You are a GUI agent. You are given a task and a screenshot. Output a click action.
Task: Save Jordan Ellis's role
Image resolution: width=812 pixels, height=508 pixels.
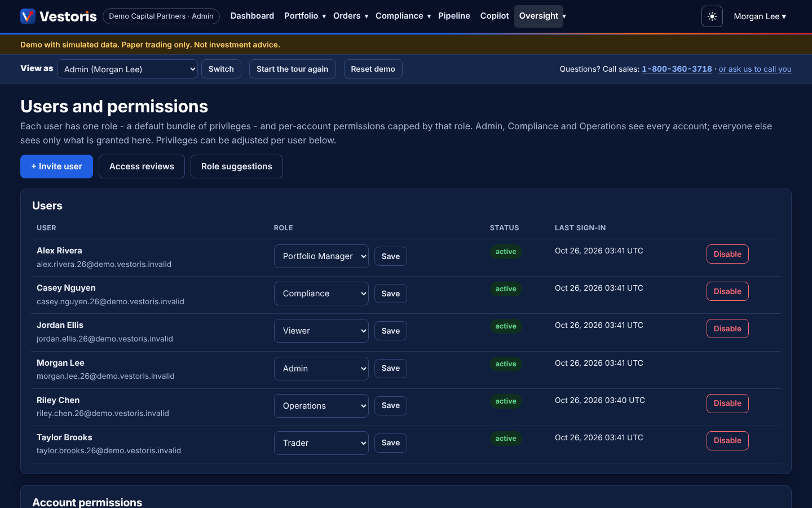tap(391, 331)
